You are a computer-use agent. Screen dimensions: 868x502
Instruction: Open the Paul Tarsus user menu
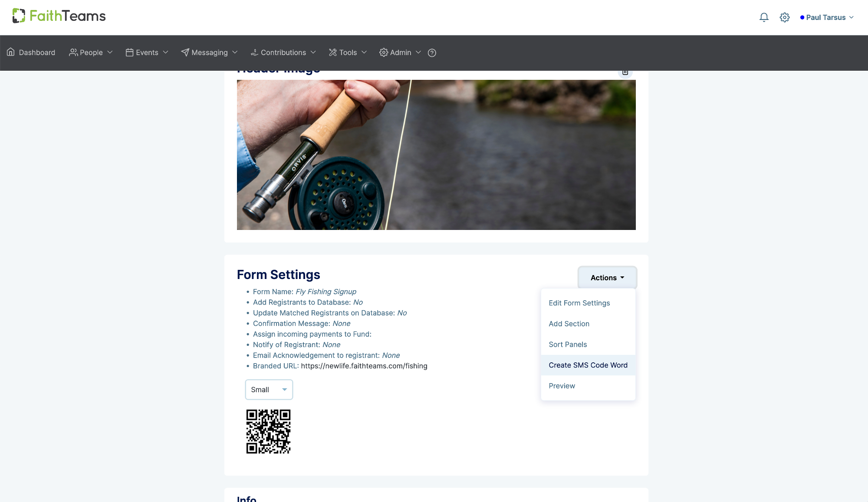pyautogui.click(x=827, y=17)
